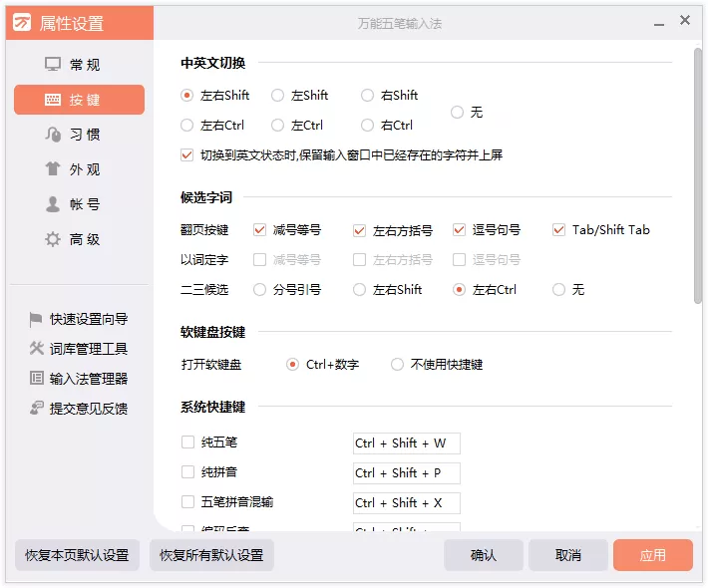Select 无 for Chinese-English switching
This screenshot has width=708, height=588.
click(x=457, y=112)
